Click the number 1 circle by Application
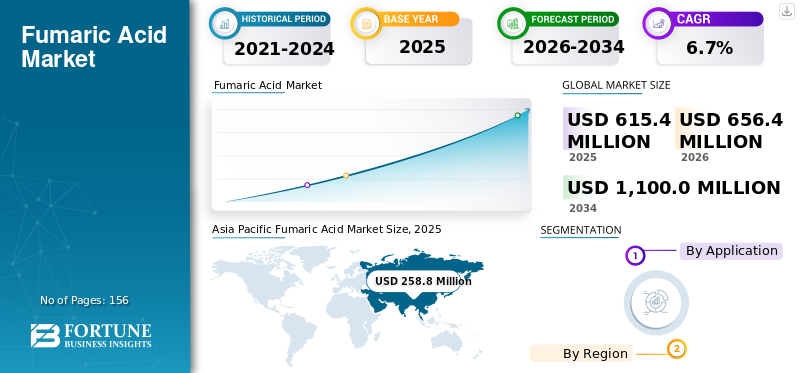The width and height of the screenshot is (800, 373). pyautogui.click(x=635, y=255)
